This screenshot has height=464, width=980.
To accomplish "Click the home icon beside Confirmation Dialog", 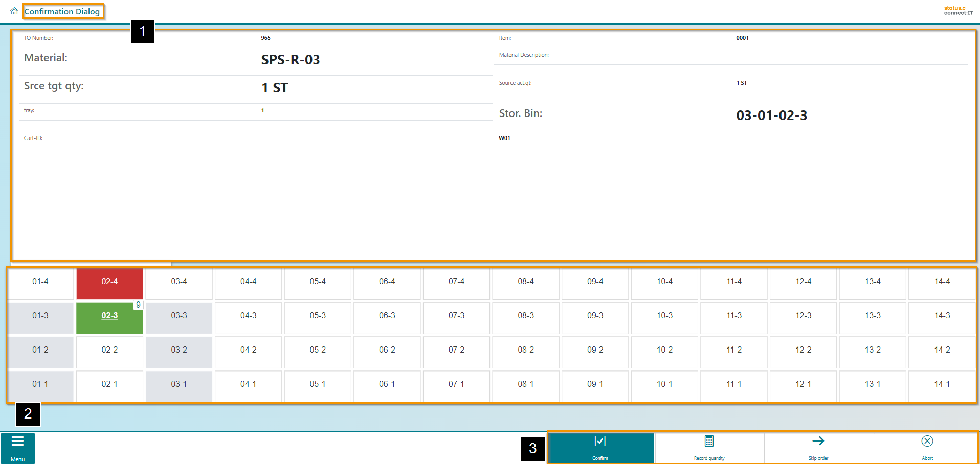I will [x=14, y=11].
